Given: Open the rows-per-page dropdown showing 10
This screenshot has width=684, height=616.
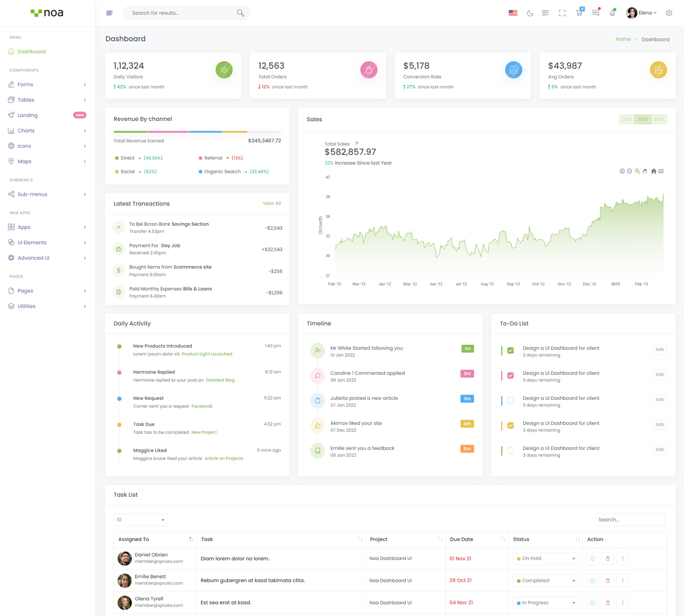Looking at the screenshot, I should click(141, 520).
